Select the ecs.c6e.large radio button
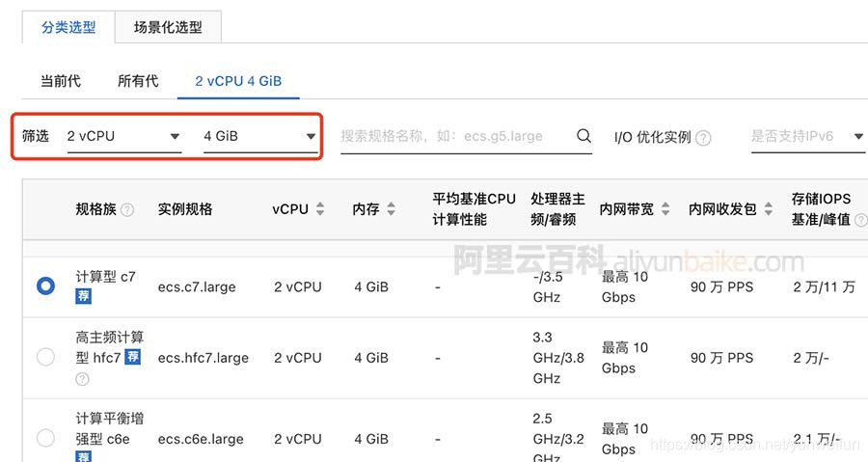The image size is (868, 462). pyautogui.click(x=45, y=438)
